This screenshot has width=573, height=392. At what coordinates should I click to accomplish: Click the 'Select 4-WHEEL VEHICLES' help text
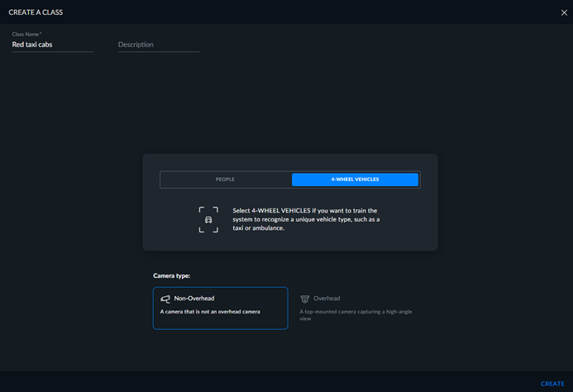click(x=306, y=219)
